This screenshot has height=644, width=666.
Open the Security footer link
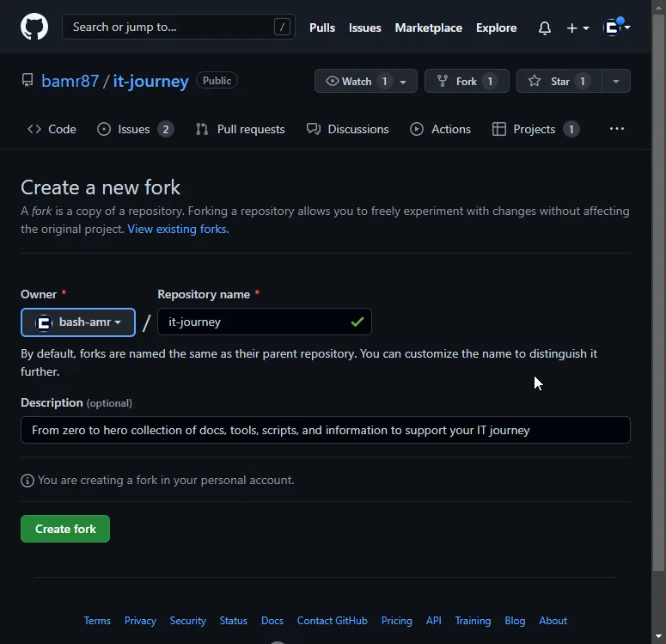click(187, 621)
